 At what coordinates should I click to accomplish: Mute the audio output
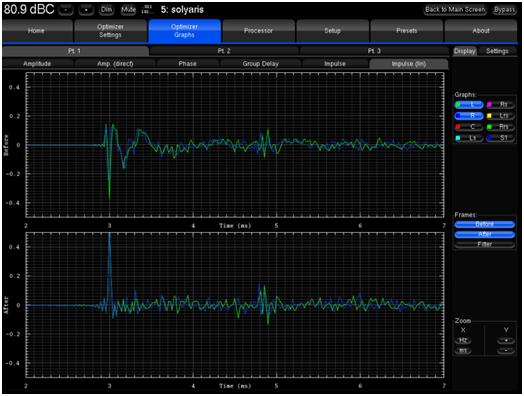128,10
